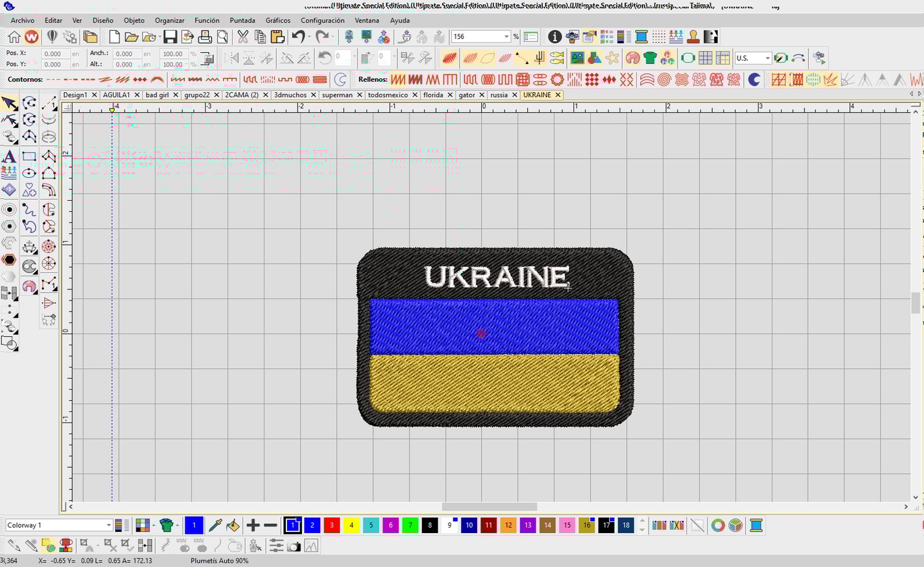Image resolution: width=924 pixels, height=567 pixels.
Task: Select the lettering A tool
Action: pos(9,156)
